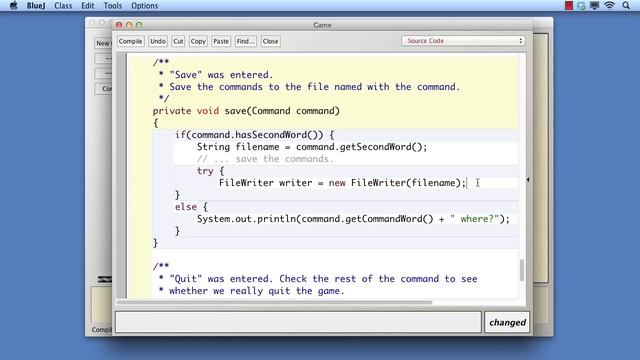
Task: Click the 'if(command.hasSecondWord()) {' line
Action: click(255, 135)
